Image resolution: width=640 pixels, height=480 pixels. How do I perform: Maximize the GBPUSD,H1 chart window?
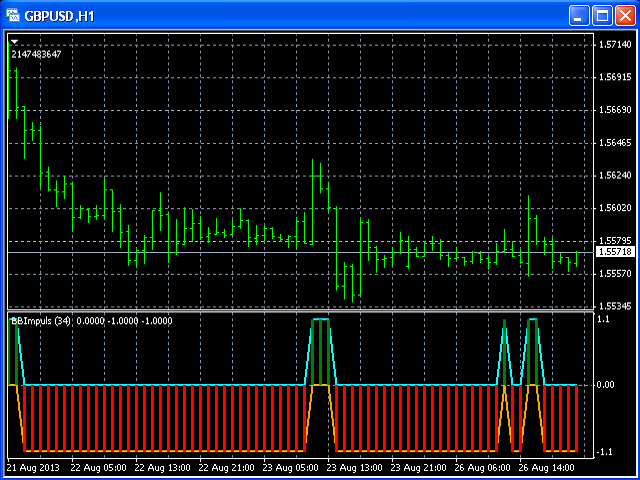603,16
